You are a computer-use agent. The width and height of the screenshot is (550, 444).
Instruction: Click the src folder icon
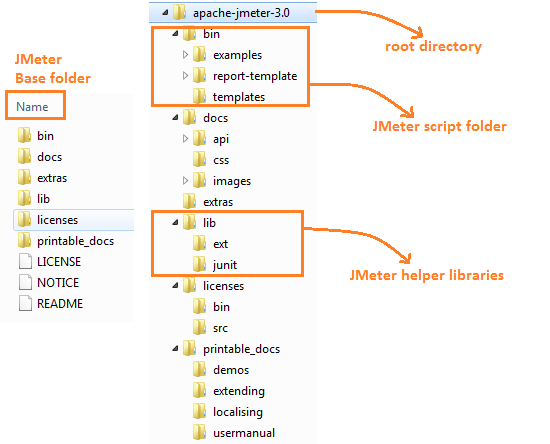point(200,328)
